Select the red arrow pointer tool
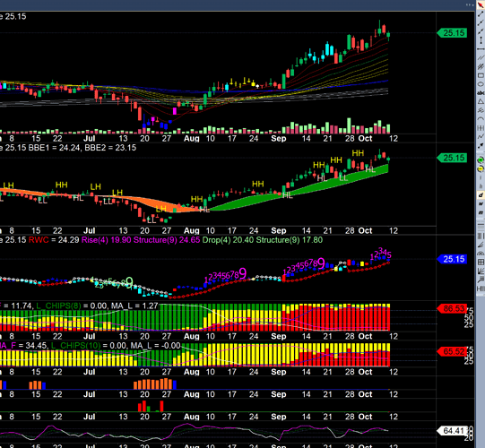Screen dimensions: 485x448 point(481,4)
